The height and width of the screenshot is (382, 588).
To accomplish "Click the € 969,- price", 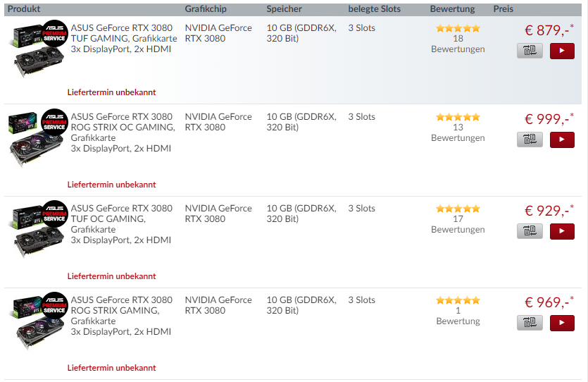I will tap(549, 302).
